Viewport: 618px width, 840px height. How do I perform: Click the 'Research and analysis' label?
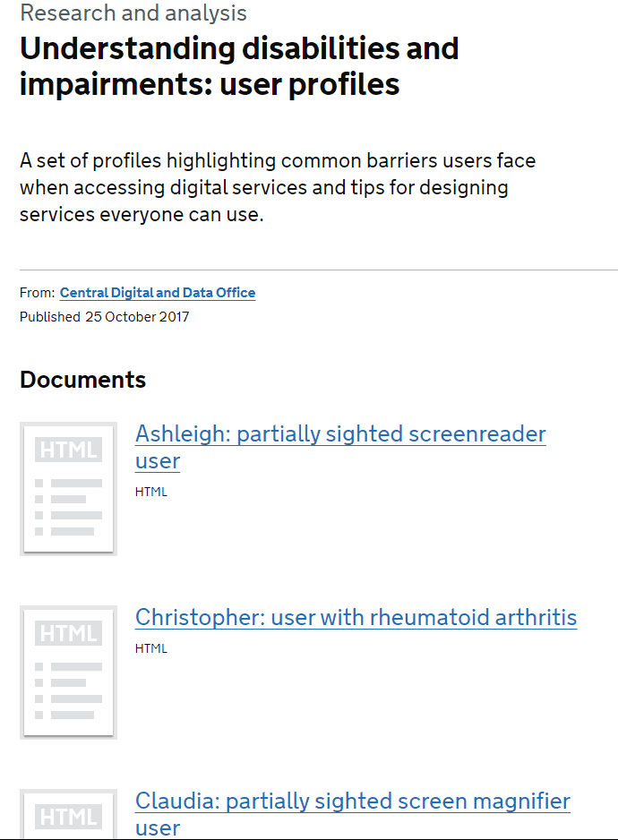[133, 13]
